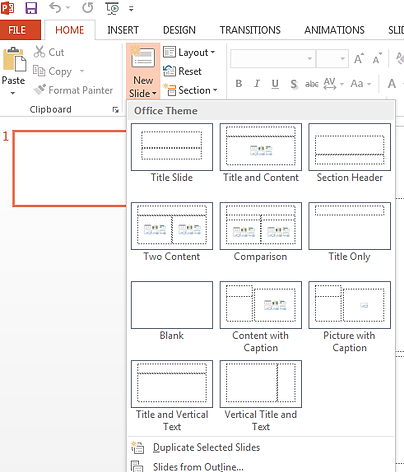Viewport: 404px width, 472px height.
Task: Toggle Bold text formatting
Action: [239, 83]
